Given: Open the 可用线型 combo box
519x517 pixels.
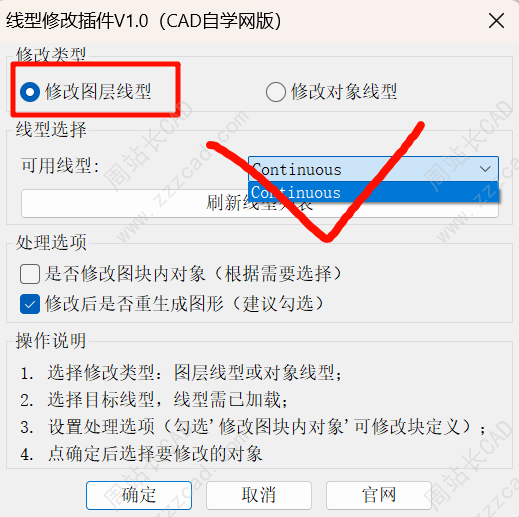Looking at the screenshot, I should pos(373,169).
